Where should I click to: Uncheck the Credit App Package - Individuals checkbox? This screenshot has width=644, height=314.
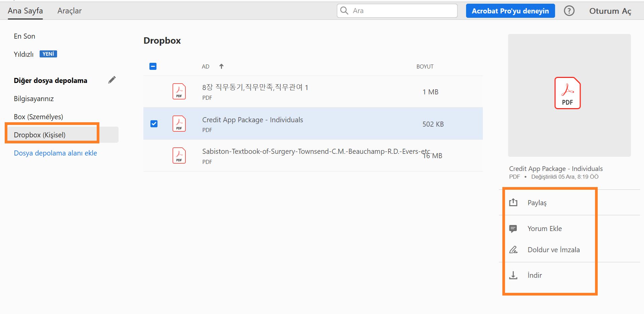(x=154, y=124)
